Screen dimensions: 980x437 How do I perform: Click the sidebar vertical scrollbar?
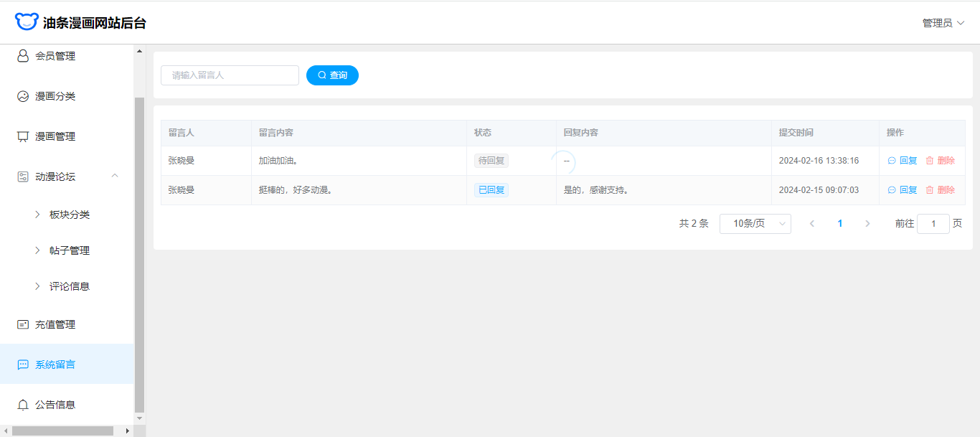[140, 251]
